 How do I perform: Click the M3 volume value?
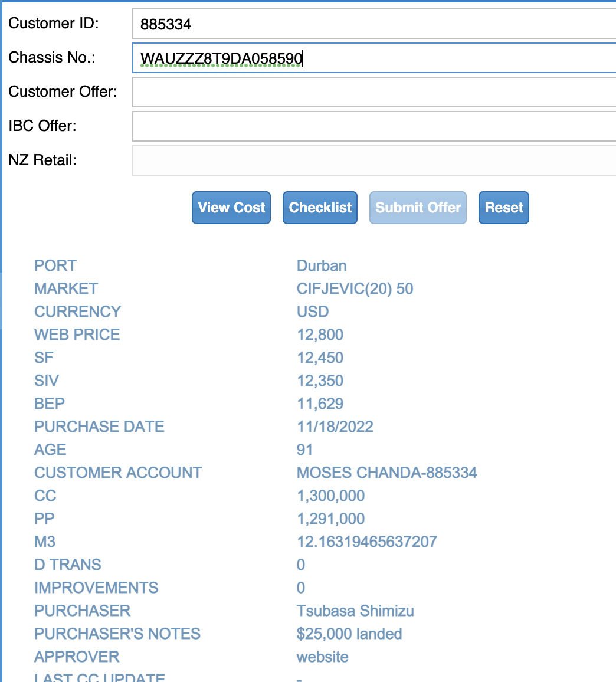pos(367,542)
